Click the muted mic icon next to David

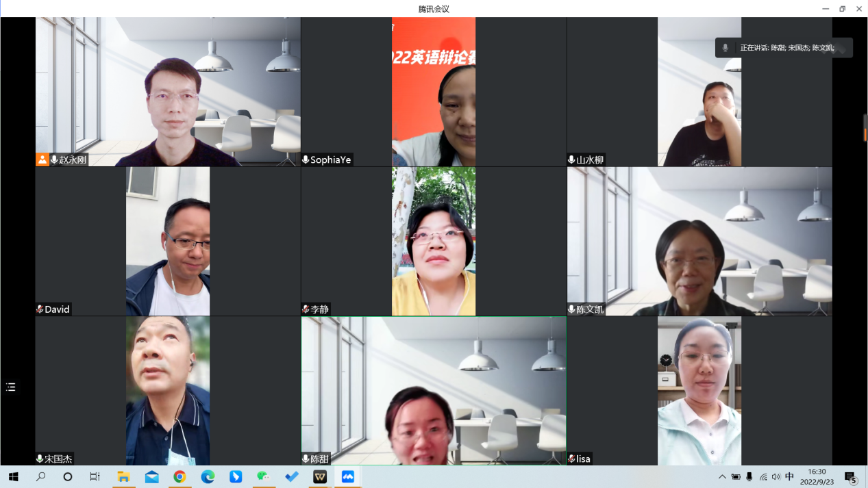(x=40, y=309)
